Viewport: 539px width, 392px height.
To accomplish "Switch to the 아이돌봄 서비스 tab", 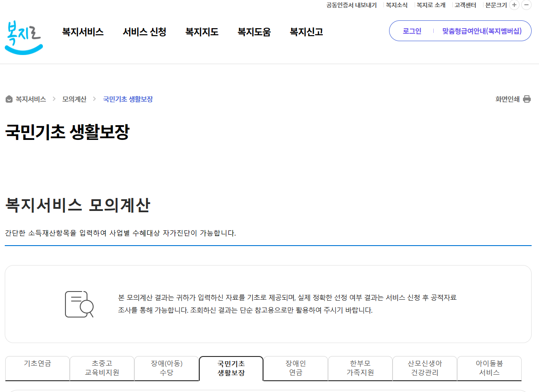I will 489,369.
